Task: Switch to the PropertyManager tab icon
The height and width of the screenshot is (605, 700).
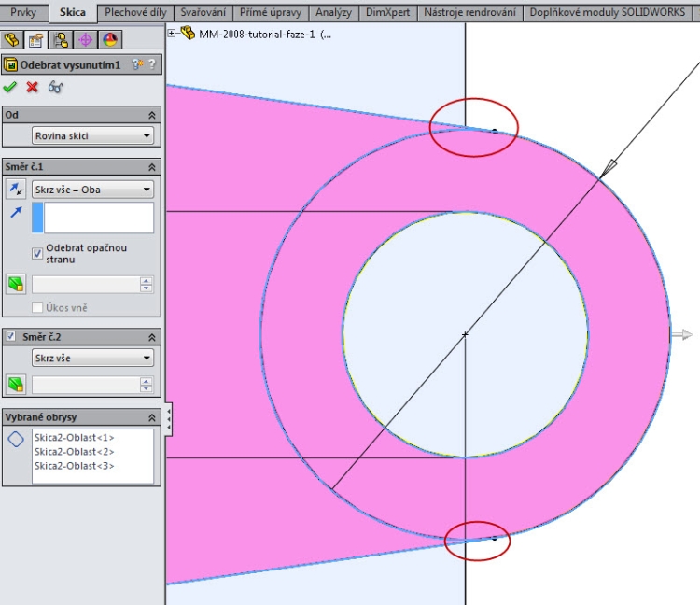Action: pyautogui.click(x=36, y=40)
